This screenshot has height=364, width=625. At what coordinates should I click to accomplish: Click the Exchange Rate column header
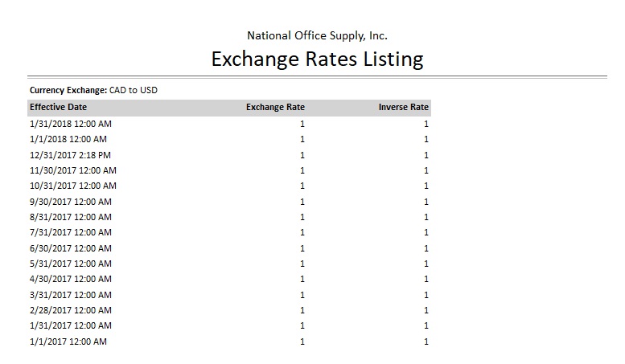pyautogui.click(x=275, y=107)
